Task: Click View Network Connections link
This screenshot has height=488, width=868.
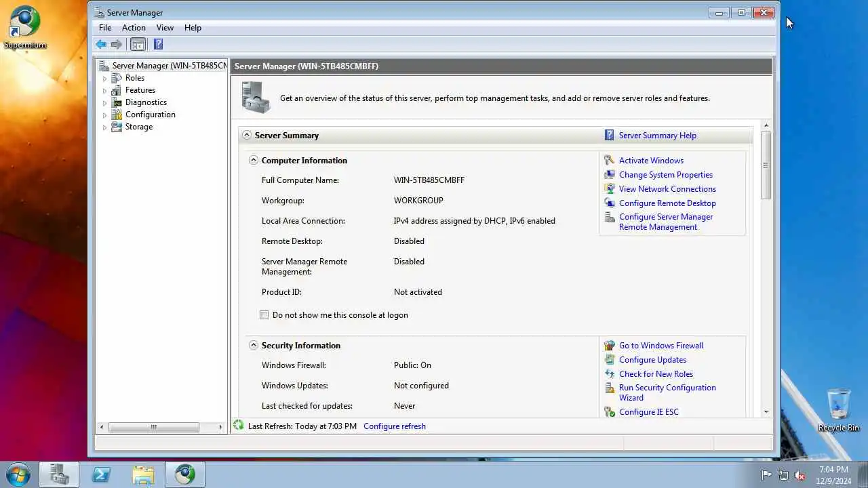Action: tap(667, 189)
